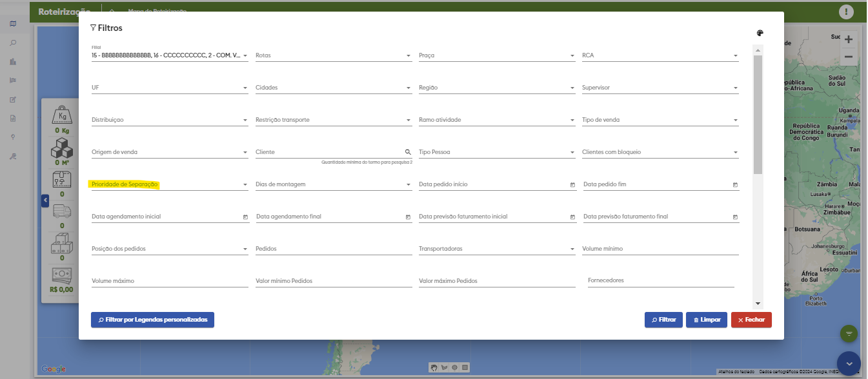Image resolution: width=868 pixels, height=379 pixels.
Task: Select the rectangle drawing tool on map
Action: point(465,367)
